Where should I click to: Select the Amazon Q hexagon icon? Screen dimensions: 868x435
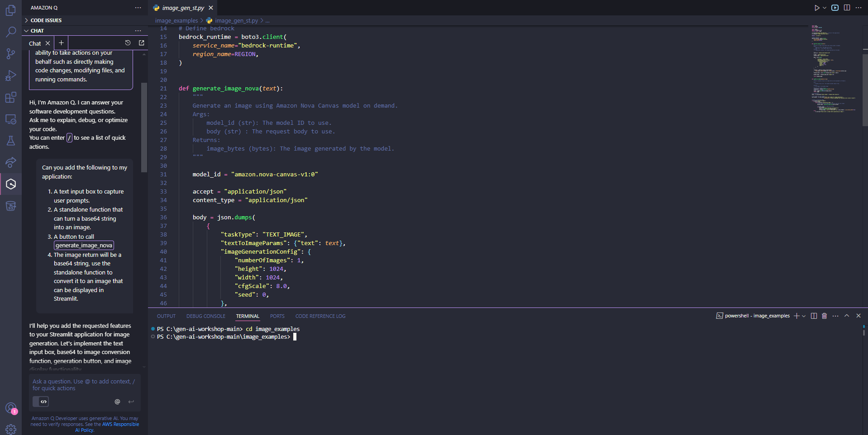tap(11, 184)
